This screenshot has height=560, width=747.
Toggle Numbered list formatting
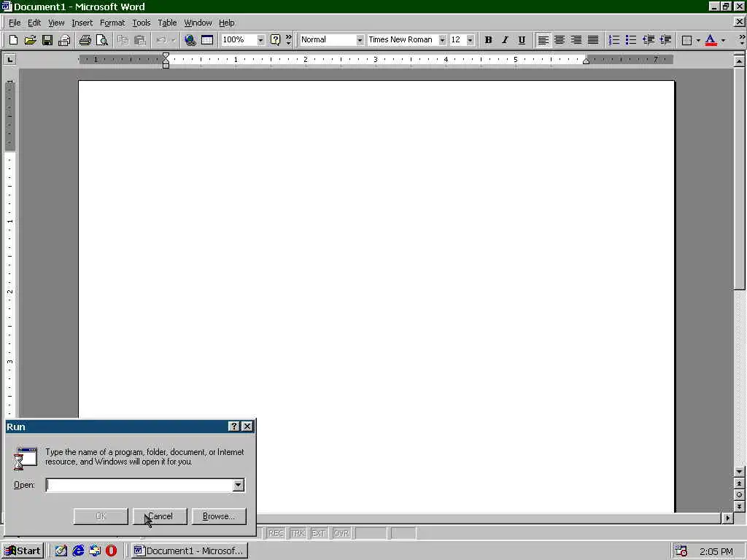click(614, 40)
